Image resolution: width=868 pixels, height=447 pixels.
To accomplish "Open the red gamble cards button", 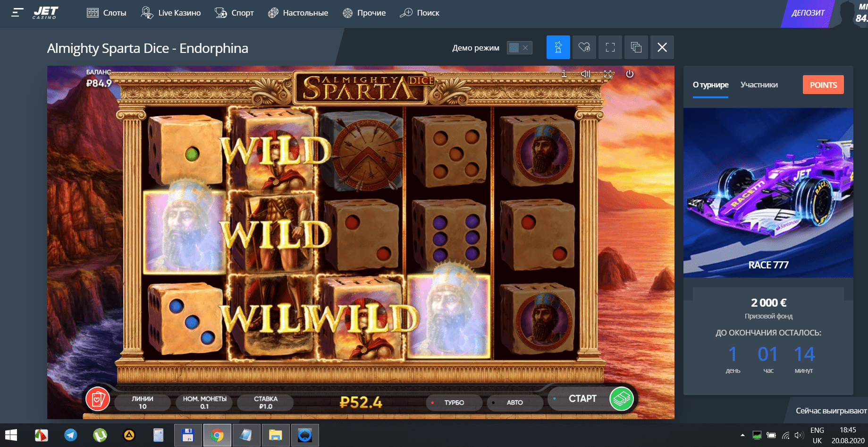I will coord(98,399).
